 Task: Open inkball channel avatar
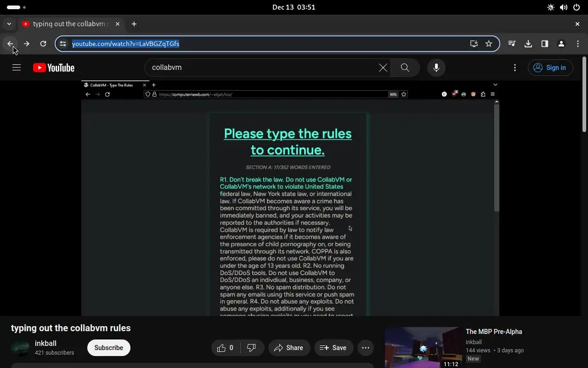click(x=20, y=348)
